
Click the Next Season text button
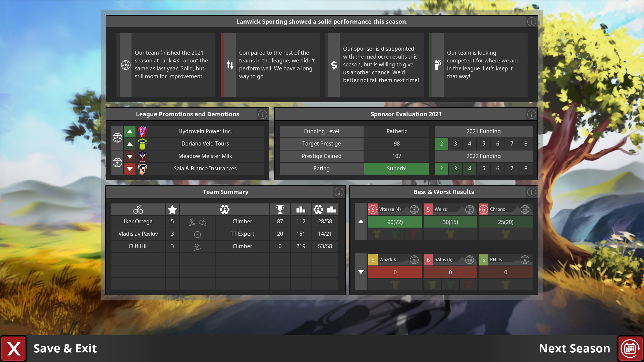click(574, 349)
